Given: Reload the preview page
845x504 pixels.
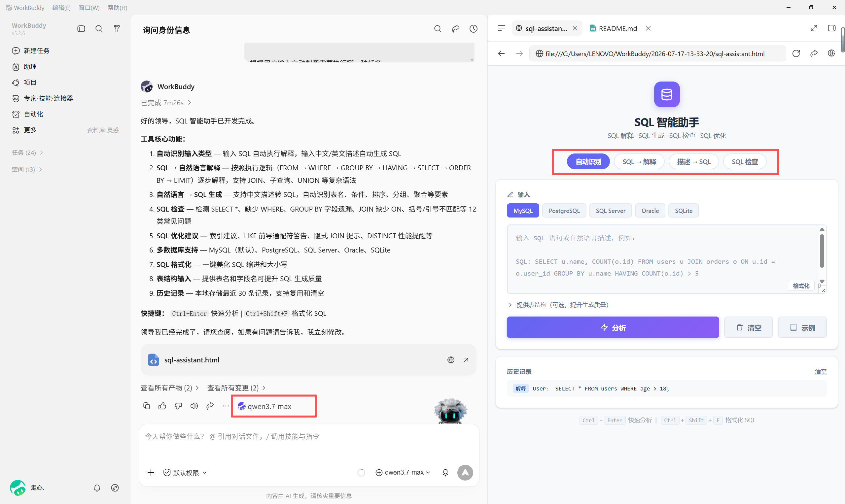Looking at the screenshot, I should click(x=796, y=54).
